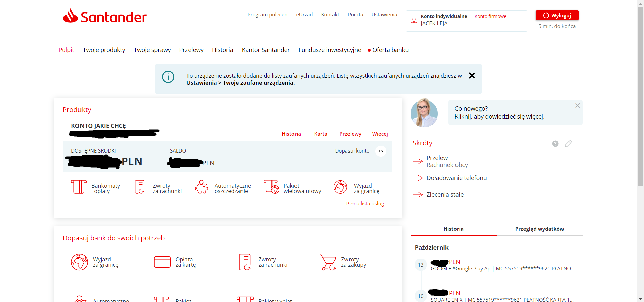Click Dopasuj konto text
Image resolution: width=644 pixels, height=302 pixels.
352,151
